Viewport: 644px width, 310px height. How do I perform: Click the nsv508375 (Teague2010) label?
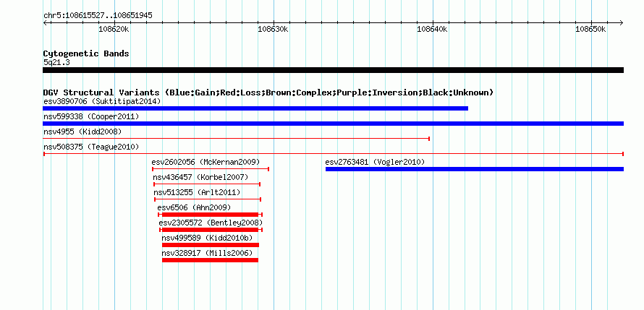click(91, 147)
